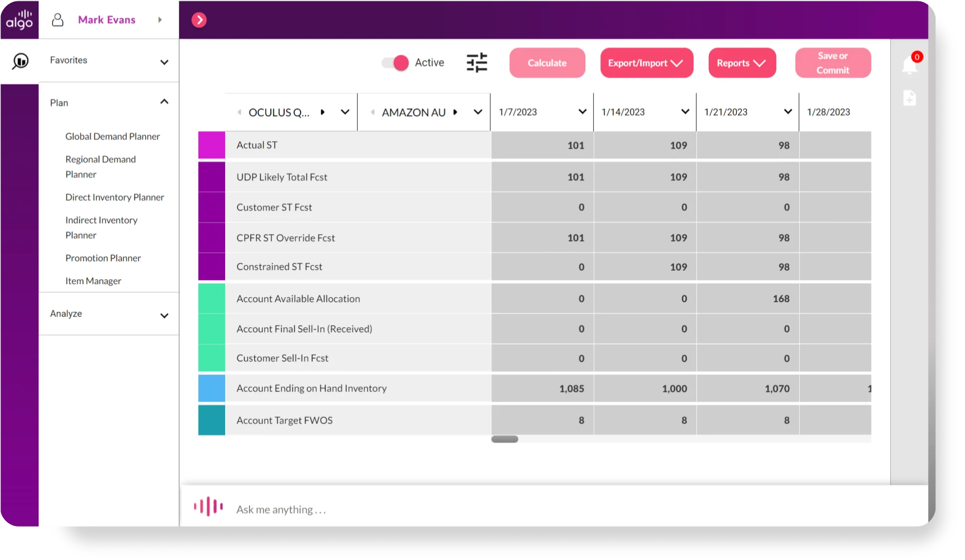This screenshot has width=965, height=560.
Task: Open Direct Inventory Planner
Action: click(x=115, y=197)
